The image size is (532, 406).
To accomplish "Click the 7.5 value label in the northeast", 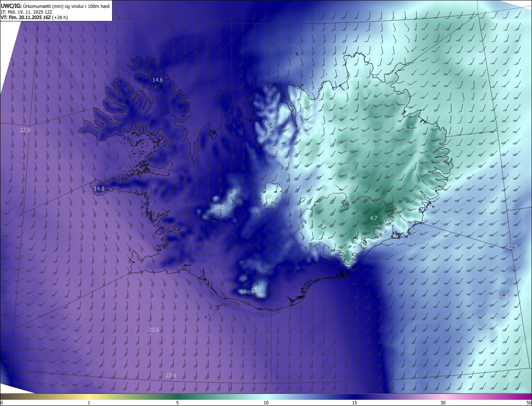I will coord(443,32).
